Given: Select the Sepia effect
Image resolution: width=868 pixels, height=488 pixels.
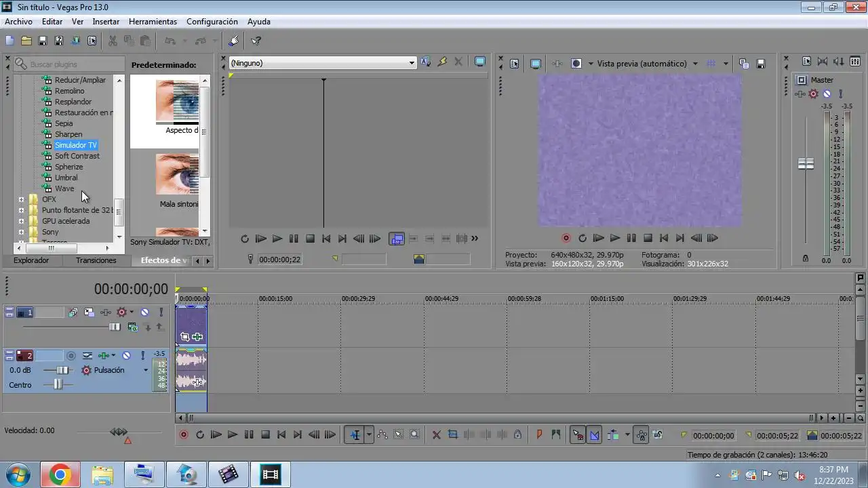Looking at the screenshot, I should (x=64, y=123).
